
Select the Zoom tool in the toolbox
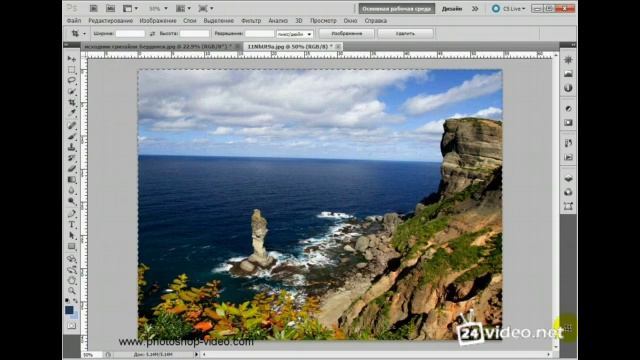[x=72, y=291]
